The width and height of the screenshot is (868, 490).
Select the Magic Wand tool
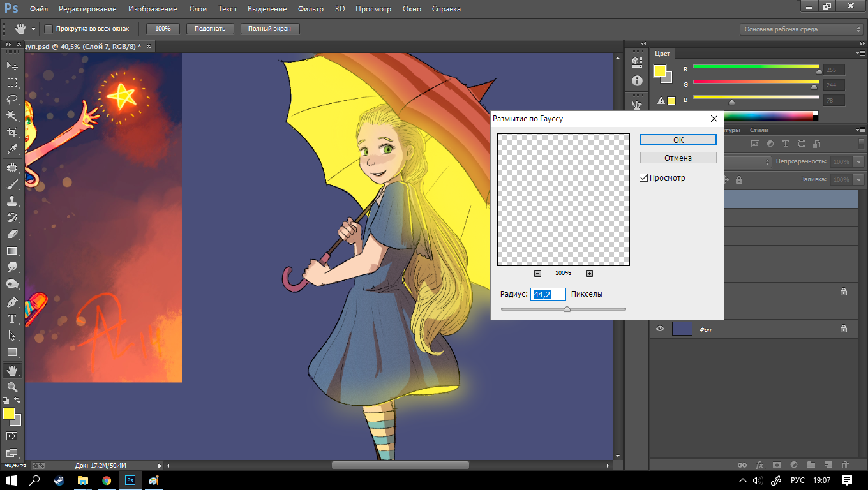[x=12, y=115]
